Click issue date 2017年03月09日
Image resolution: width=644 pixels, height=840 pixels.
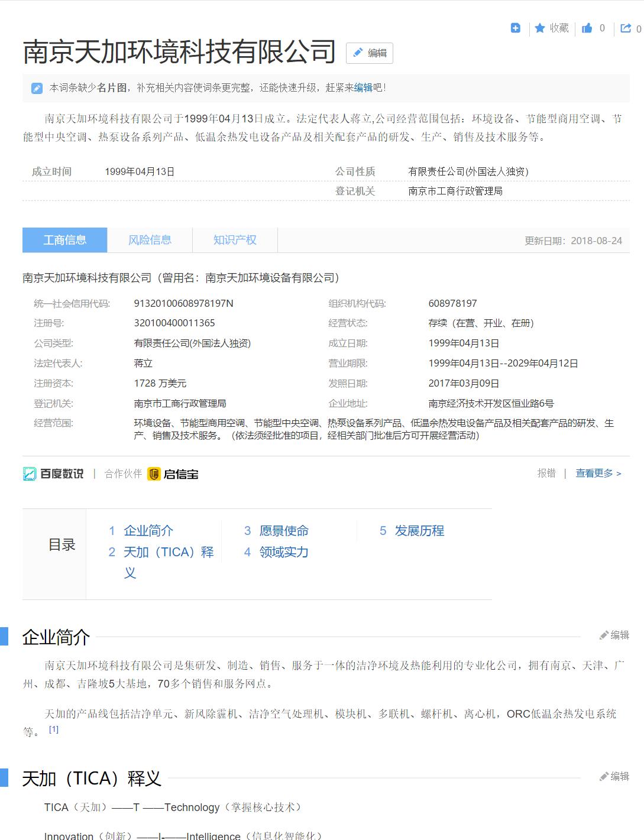464,383
